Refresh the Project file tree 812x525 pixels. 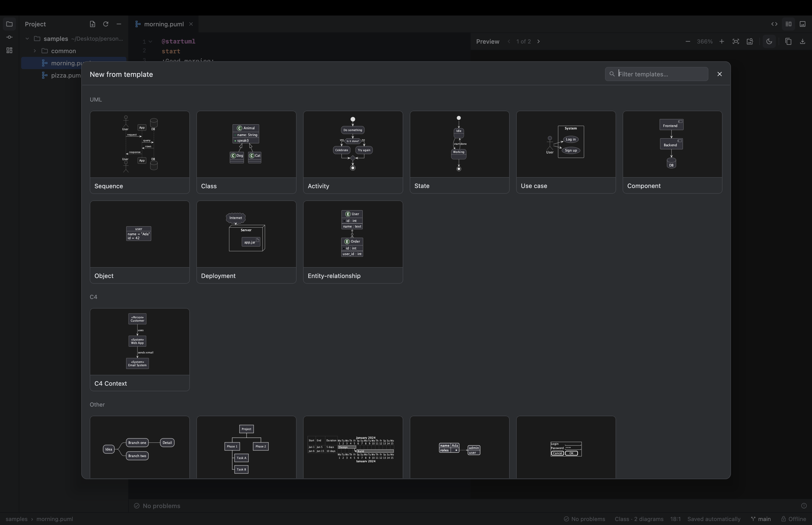(x=106, y=24)
